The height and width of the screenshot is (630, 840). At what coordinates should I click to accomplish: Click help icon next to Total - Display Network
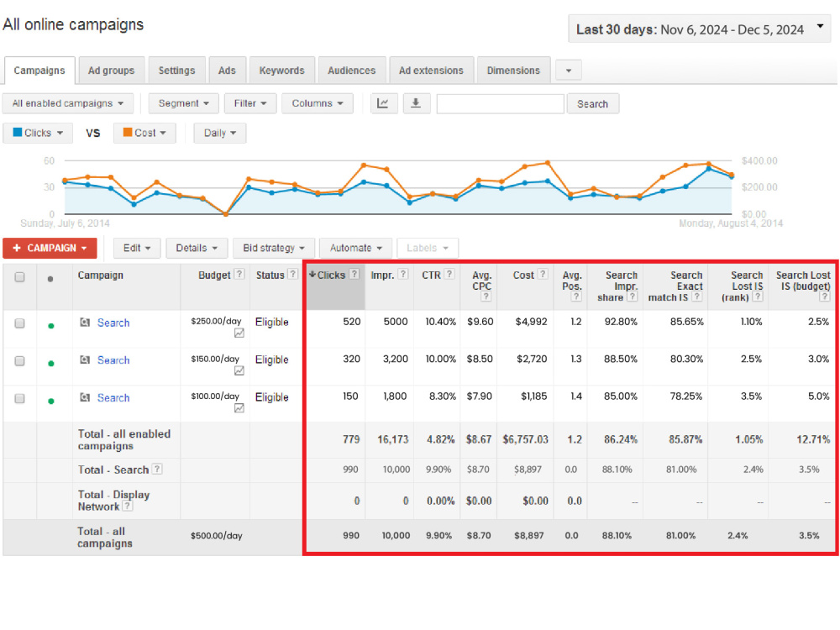tap(128, 506)
